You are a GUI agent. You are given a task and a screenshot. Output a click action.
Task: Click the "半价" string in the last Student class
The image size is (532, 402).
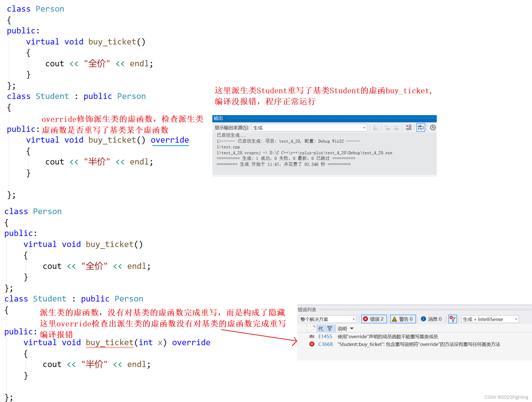(x=94, y=364)
